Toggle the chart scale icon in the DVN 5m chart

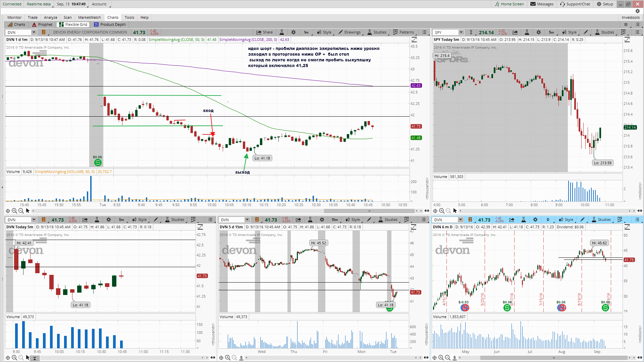pos(200,227)
